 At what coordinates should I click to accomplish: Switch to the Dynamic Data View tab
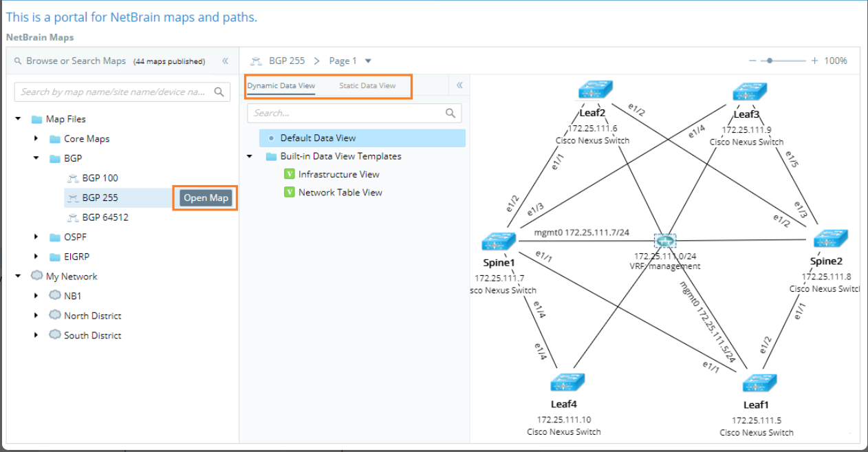(281, 86)
